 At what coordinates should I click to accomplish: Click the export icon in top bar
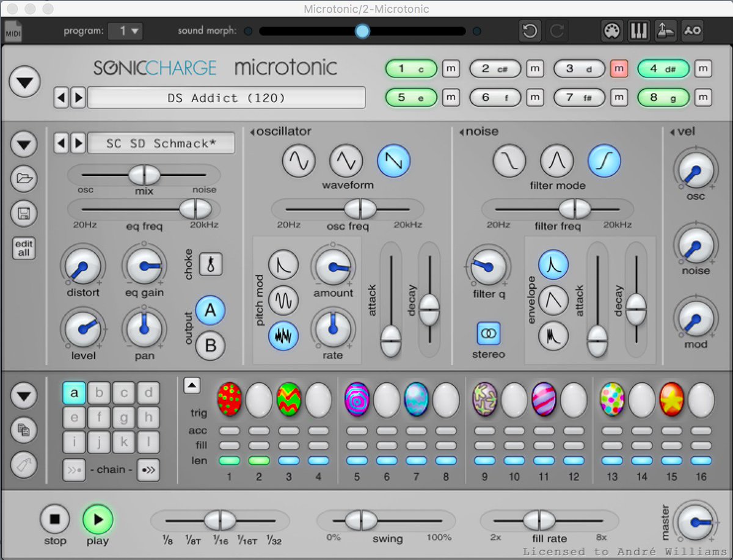(x=665, y=31)
